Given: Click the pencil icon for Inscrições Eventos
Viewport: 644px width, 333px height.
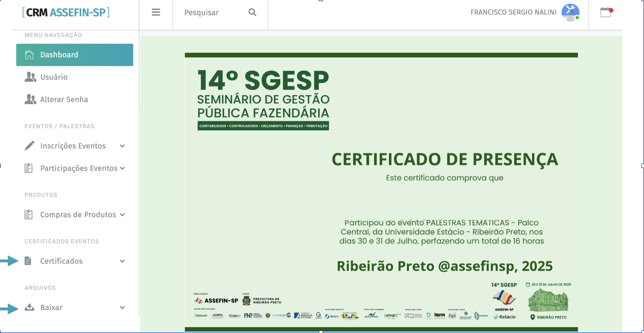Looking at the screenshot, I should point(30,146).
